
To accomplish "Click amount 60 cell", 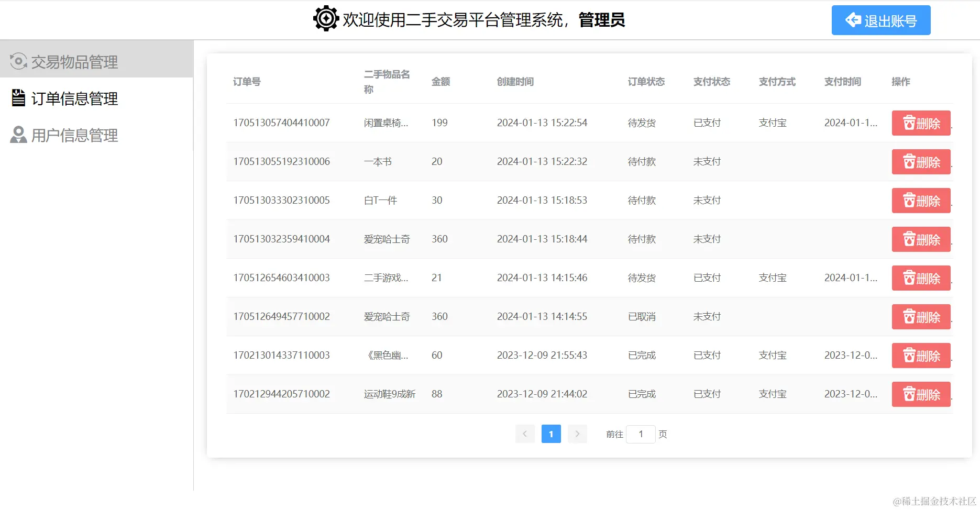I will [x=437, y=355].
